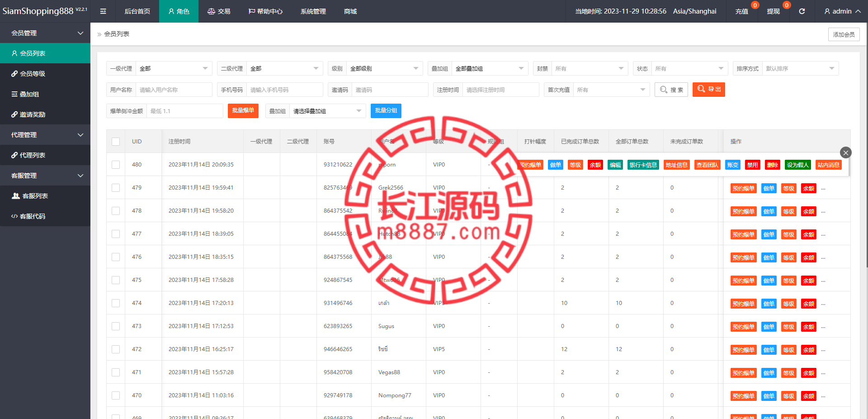
Task: Click 添加会员 add member button
Action: click(x=844, y=34)
